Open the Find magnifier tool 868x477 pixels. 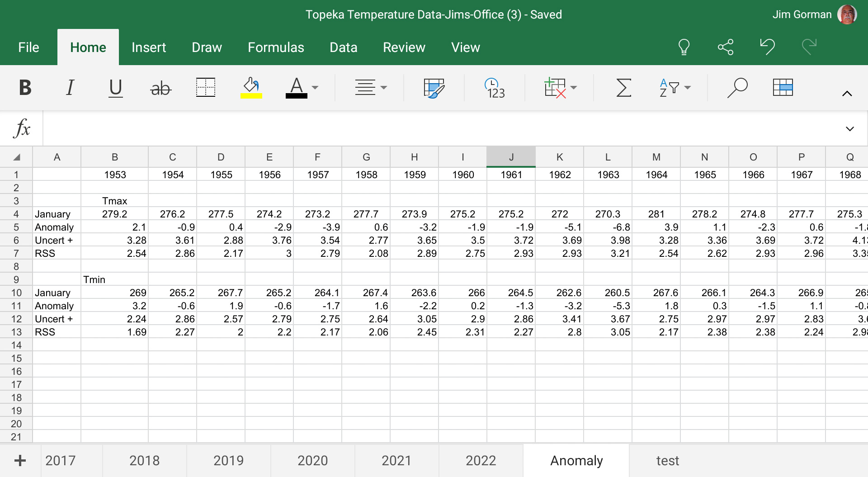click(737, 88)
